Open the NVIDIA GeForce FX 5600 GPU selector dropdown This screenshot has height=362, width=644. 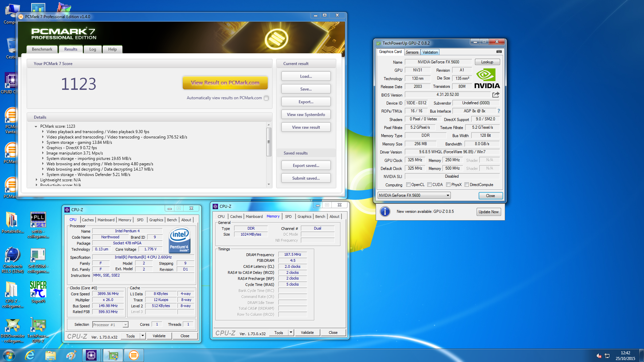point(414,195)
